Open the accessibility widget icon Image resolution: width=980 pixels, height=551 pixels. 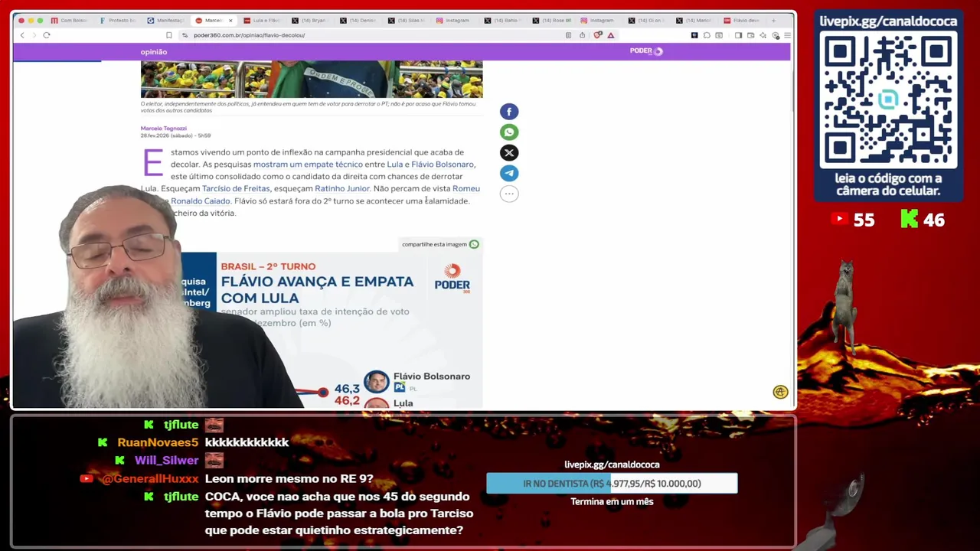tap(780, 392)
